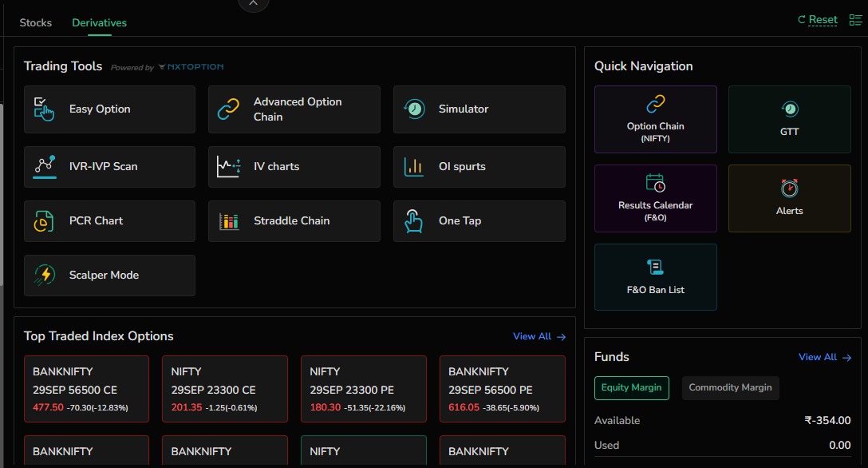Image resolution: width=868 pixels, height=468 pixels.
Task: Open the IVR-IVP Scan label
Action: click(x=103, y=167)
